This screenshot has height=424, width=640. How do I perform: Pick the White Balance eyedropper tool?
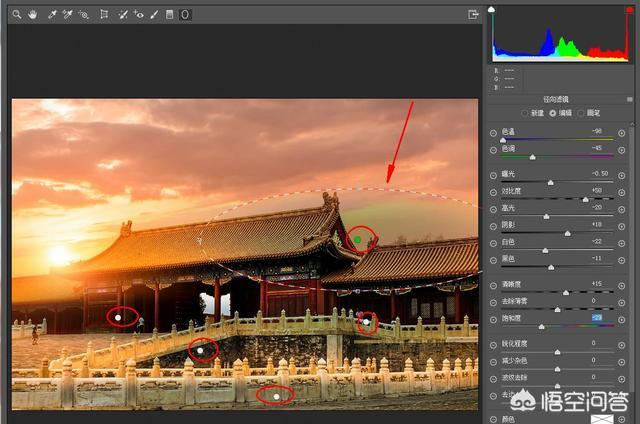(52, 15)
